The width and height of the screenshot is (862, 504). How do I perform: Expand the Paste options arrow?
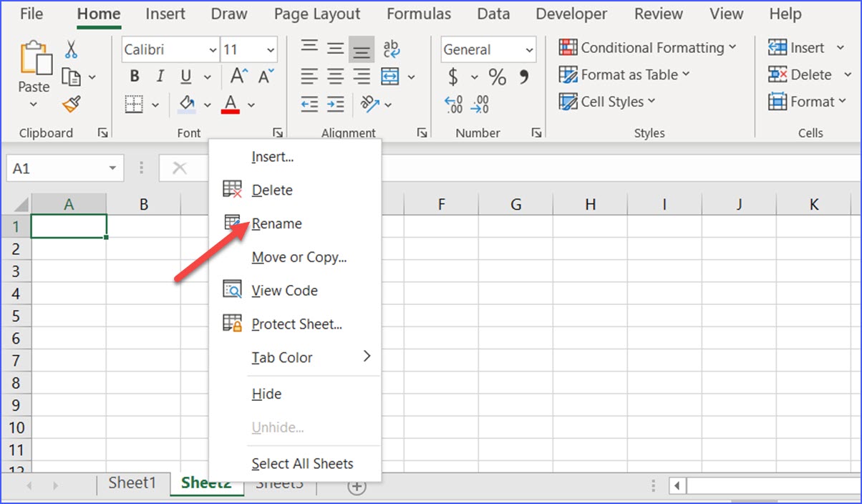pos(34,105)
